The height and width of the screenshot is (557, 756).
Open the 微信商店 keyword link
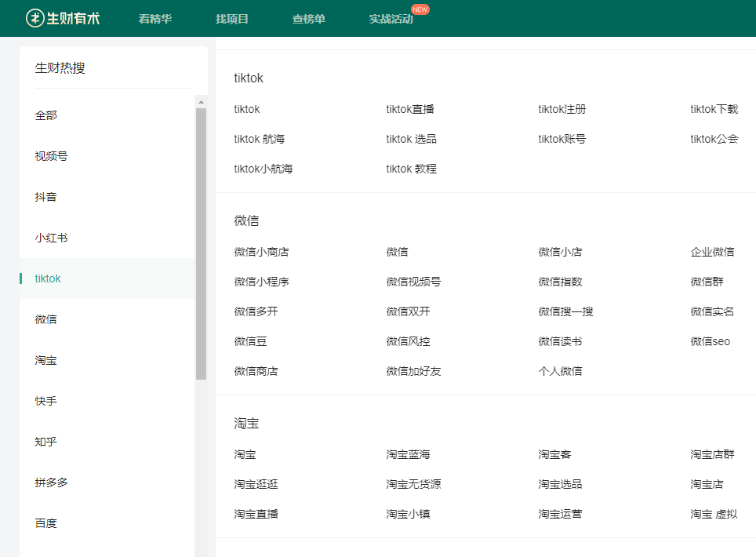256,371
